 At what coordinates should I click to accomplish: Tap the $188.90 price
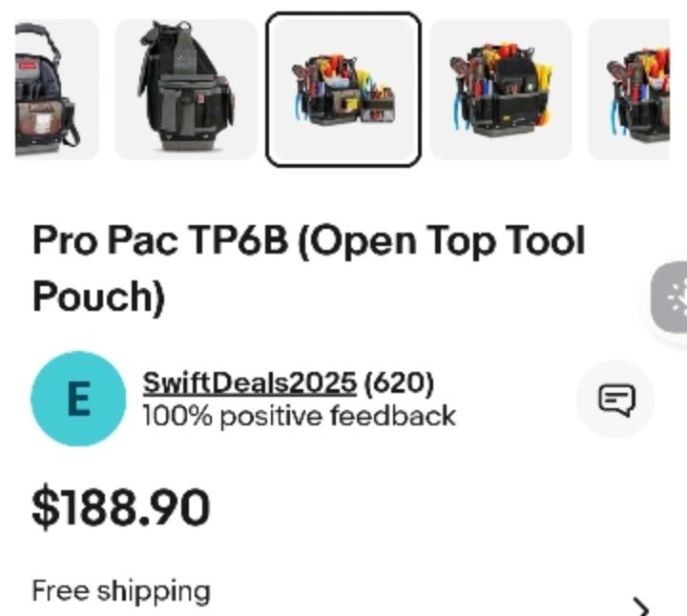click(121, 508)
